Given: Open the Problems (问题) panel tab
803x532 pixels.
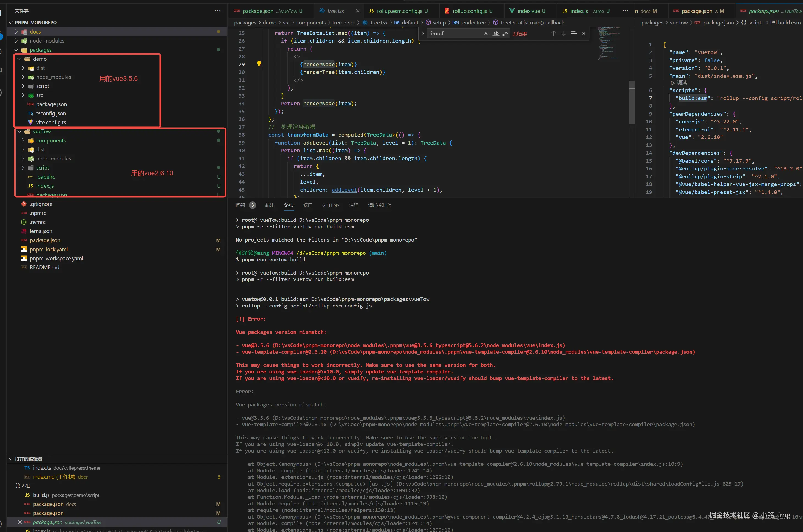Looking at the screenshot, I should pyautogui.click(x=240, y=205).
